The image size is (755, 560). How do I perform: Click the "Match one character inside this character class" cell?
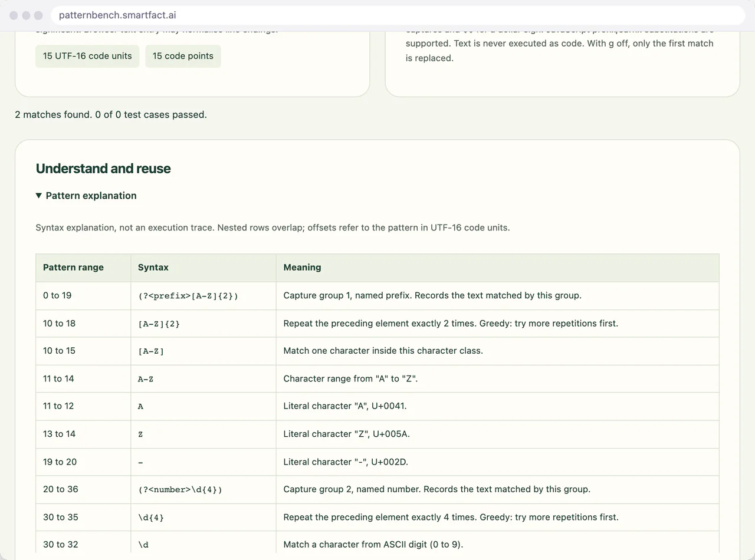497,351
